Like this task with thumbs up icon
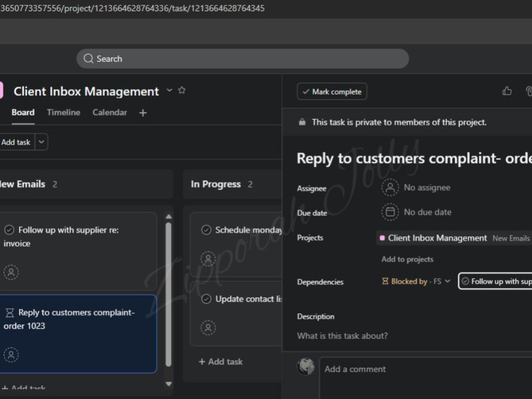This screenshot has height=399, width=532. (x=507, y=91)
